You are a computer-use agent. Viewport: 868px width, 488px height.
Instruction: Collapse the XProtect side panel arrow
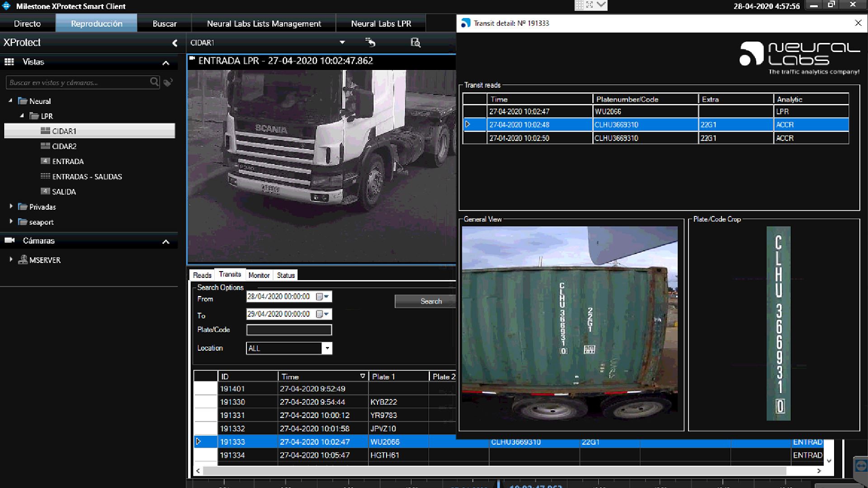click(x=175, y=43)
